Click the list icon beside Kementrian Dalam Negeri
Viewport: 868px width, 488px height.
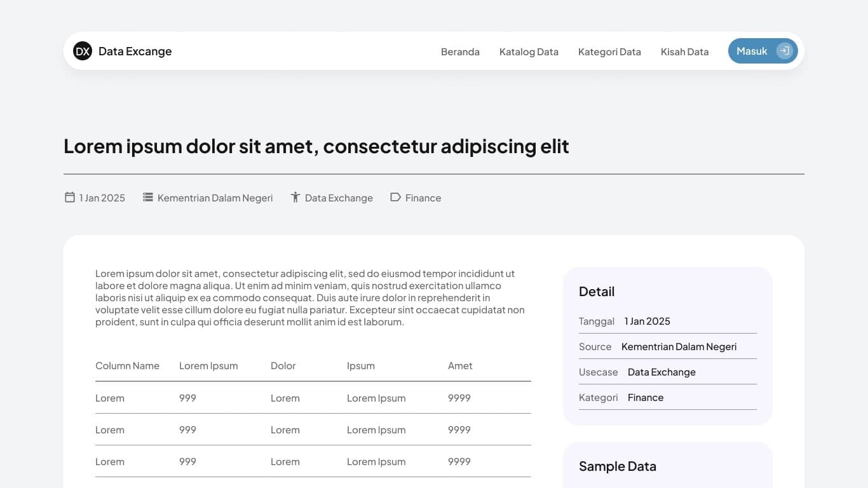(x=148, y=197)
